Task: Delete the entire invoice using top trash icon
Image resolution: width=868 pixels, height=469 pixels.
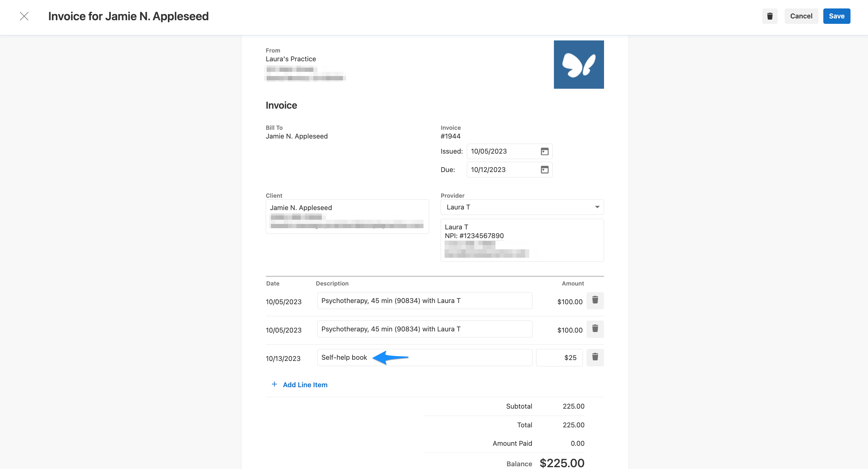Action: [x=770, y=16]
